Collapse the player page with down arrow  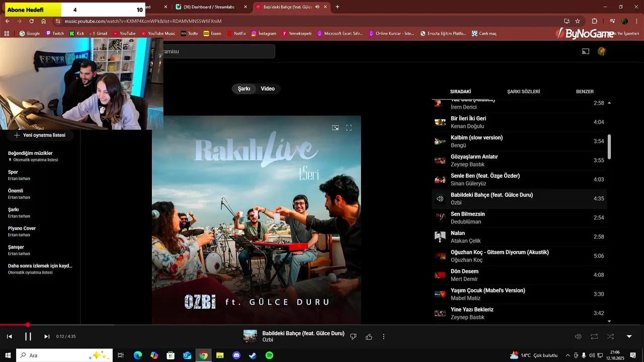629,336
